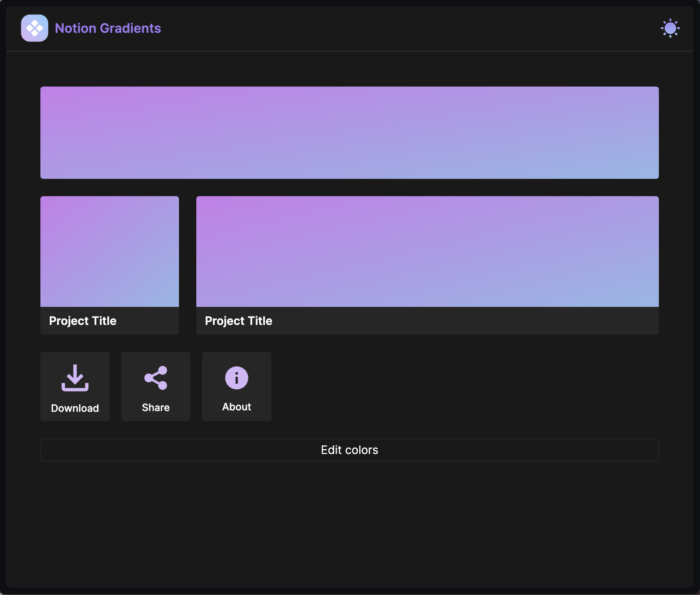Click the Share button
This screenshot has height=595, width=700.
point(156,387)
